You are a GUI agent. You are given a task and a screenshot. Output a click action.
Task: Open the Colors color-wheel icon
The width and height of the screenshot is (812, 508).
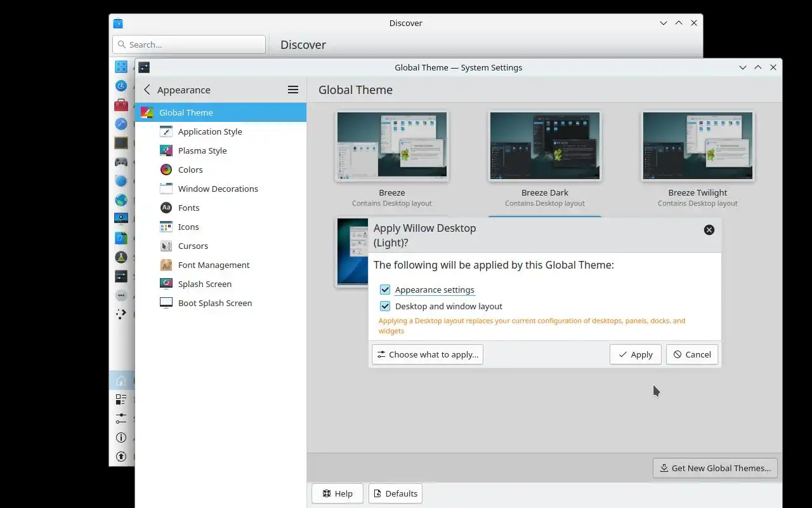[x=166, y=170]
